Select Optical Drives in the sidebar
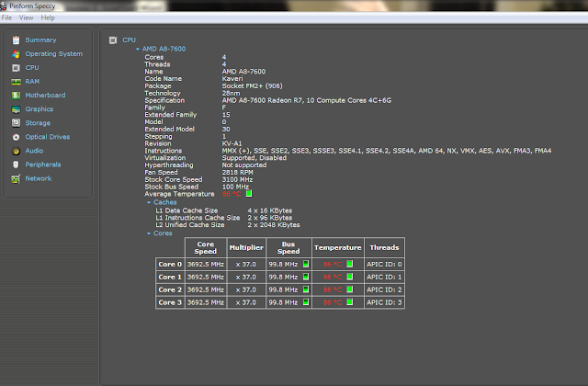This screenshot has width=588, height=386. tap(48, 137)
